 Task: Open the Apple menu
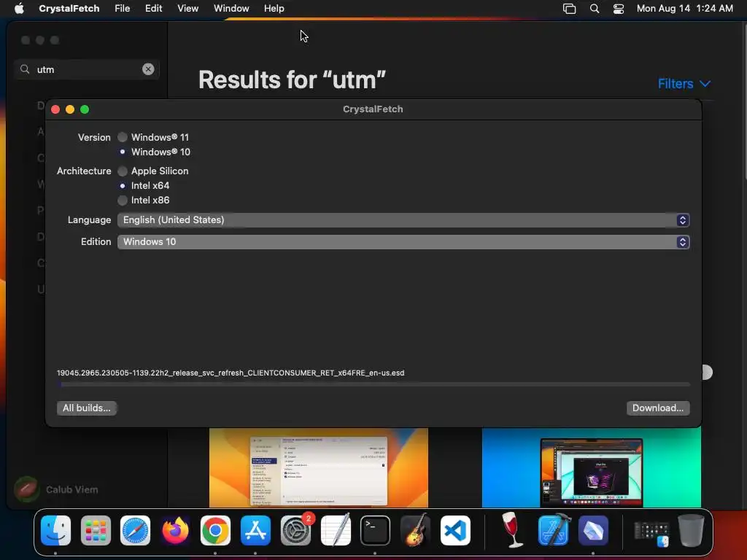click(19, 9)
